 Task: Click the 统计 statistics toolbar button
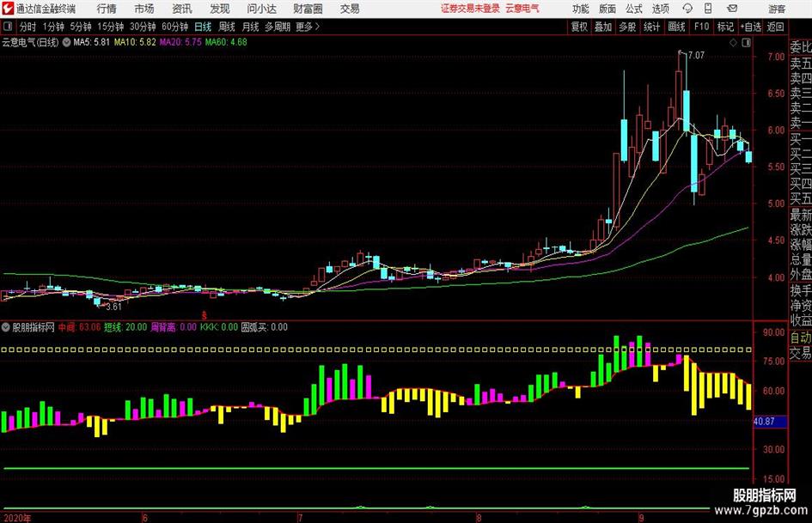tap(652, 27)
